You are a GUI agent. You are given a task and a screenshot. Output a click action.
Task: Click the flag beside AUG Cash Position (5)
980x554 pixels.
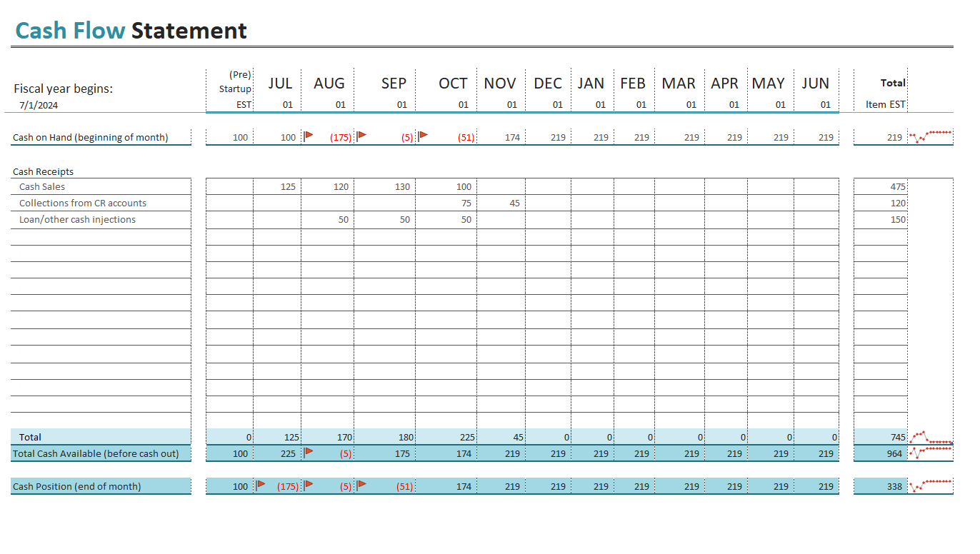pyautogui.click(x=309, y=484)
